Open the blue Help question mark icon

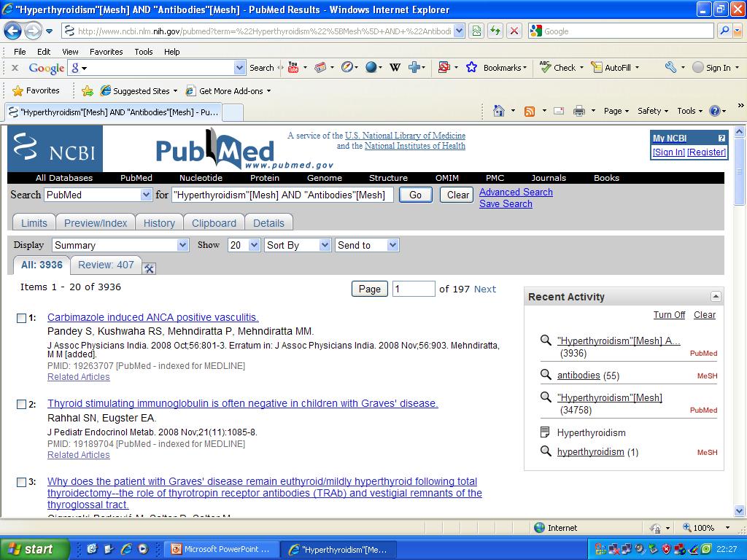pos(715,111)
